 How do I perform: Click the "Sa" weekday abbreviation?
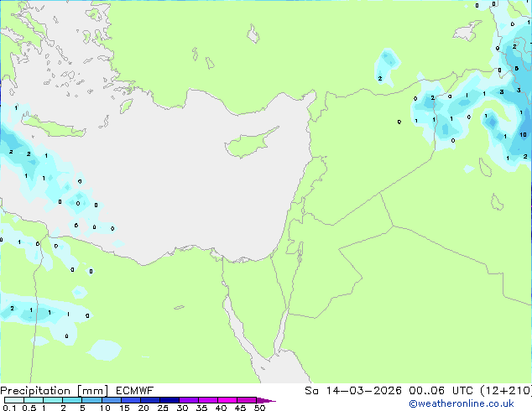click(x=311, y=391)
